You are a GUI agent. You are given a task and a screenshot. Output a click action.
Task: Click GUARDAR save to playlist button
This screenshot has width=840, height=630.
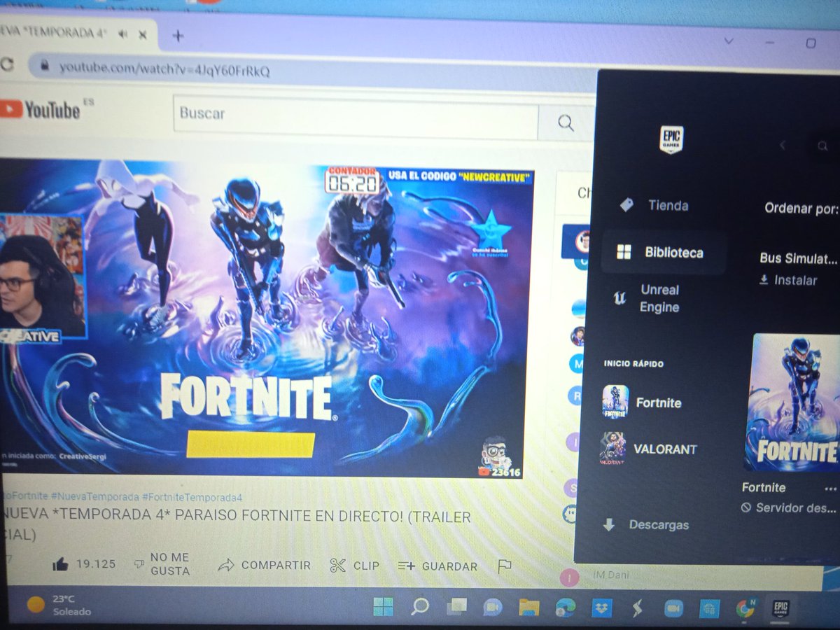point(437,566)
